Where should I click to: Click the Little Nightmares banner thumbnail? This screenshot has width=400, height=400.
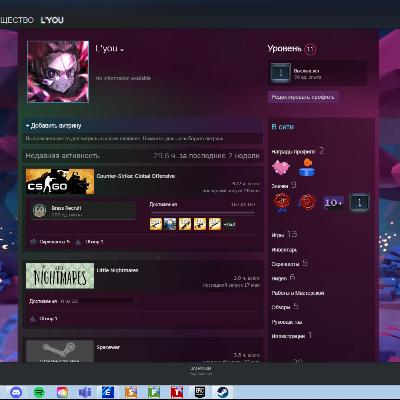(60, 276)
